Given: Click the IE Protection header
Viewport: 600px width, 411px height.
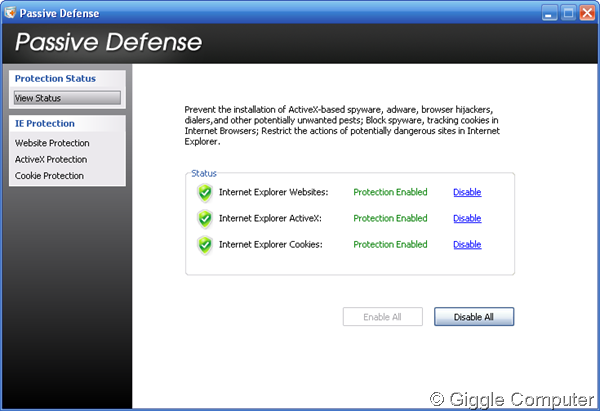Looking at the screenshot, I should (x=45, y=124).
